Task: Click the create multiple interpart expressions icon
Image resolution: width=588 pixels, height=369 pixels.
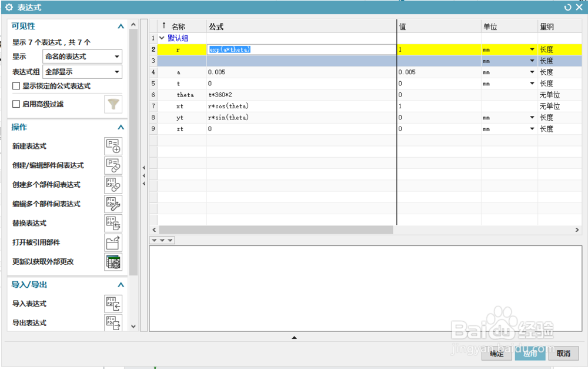Action: (x=113, y=185)
